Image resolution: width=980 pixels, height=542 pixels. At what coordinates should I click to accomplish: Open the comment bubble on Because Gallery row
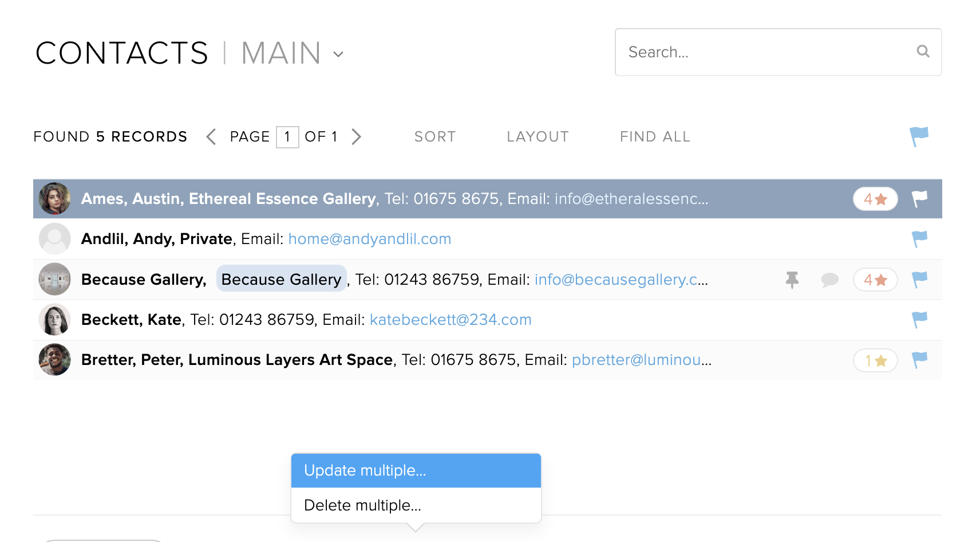829,280
